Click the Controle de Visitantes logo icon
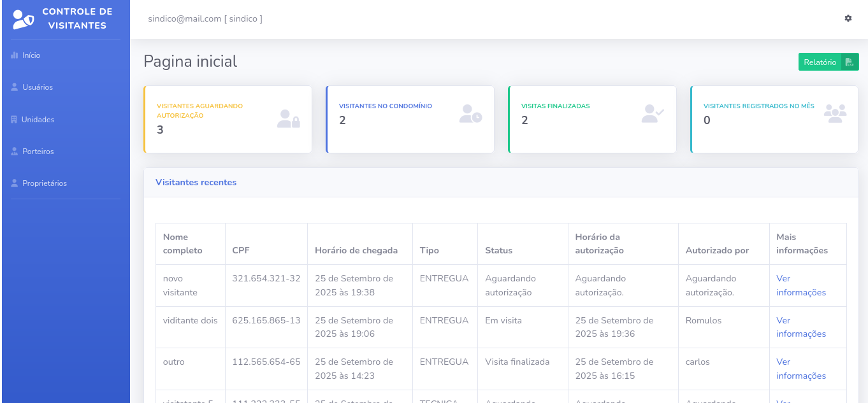This screenshot has width=868, height=403. [24, 19]
